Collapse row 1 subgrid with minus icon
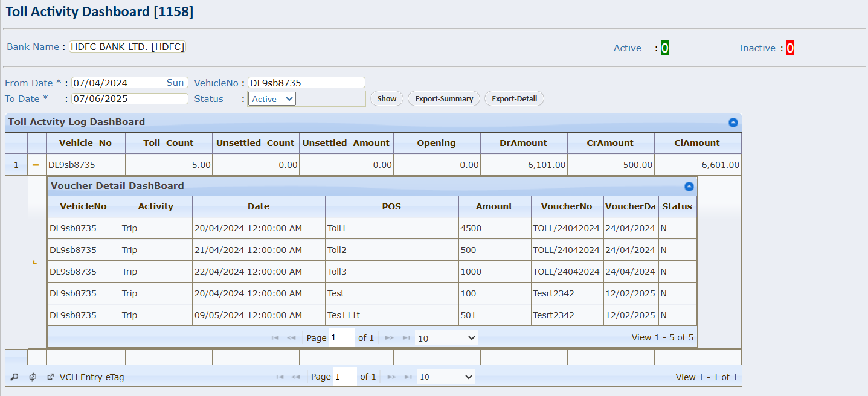This screenshot has height=396, width=868. point(36,165)
